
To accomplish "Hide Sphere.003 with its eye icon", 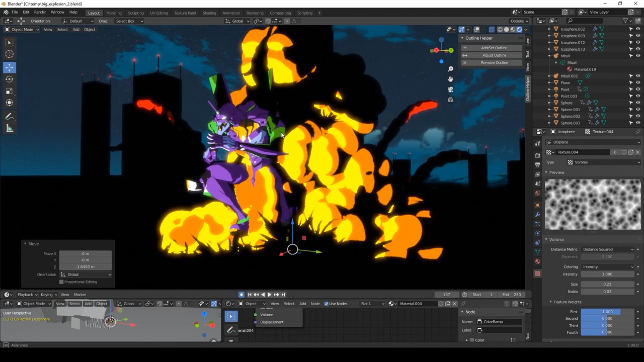I will click(x=638, y=123).
